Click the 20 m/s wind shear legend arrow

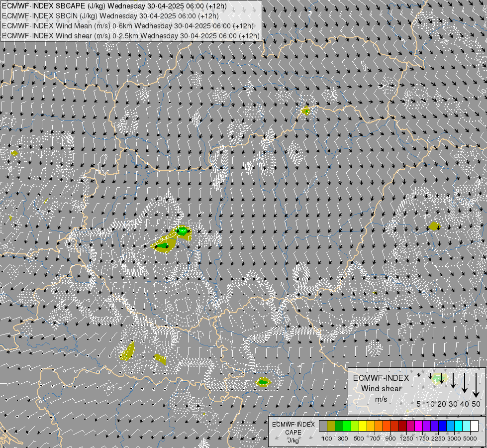442,378
